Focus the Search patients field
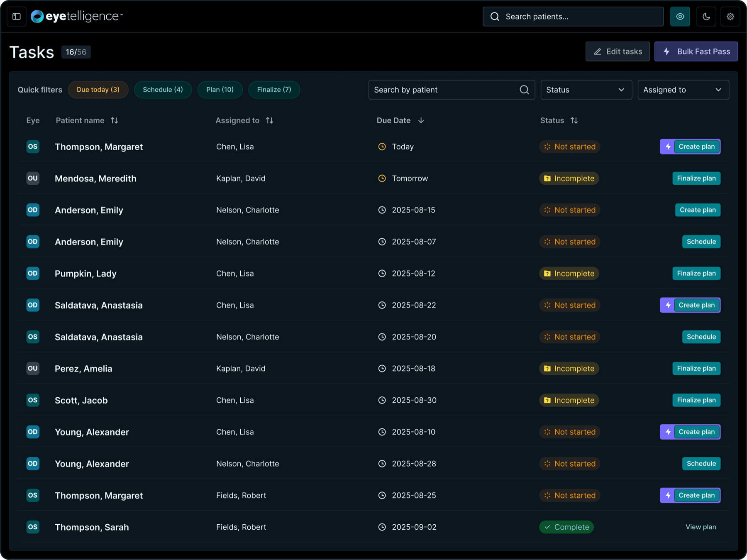The width and height of the screenshot is (747, 560). point(573,17)
